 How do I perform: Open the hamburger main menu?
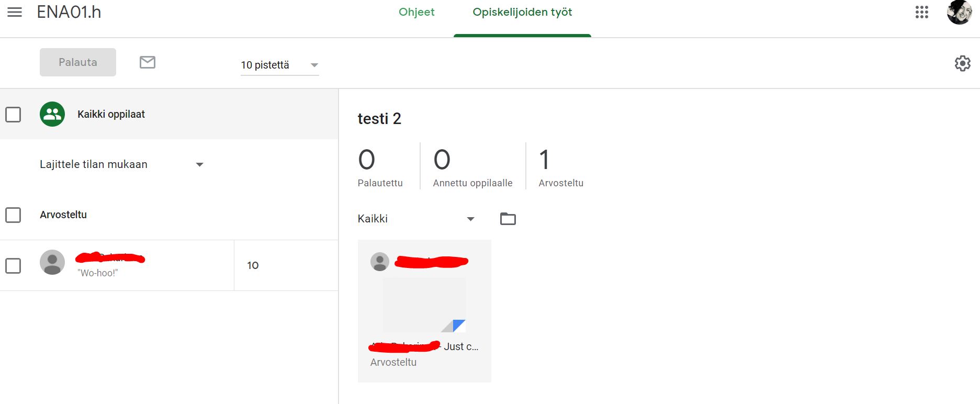pos(15,12)
